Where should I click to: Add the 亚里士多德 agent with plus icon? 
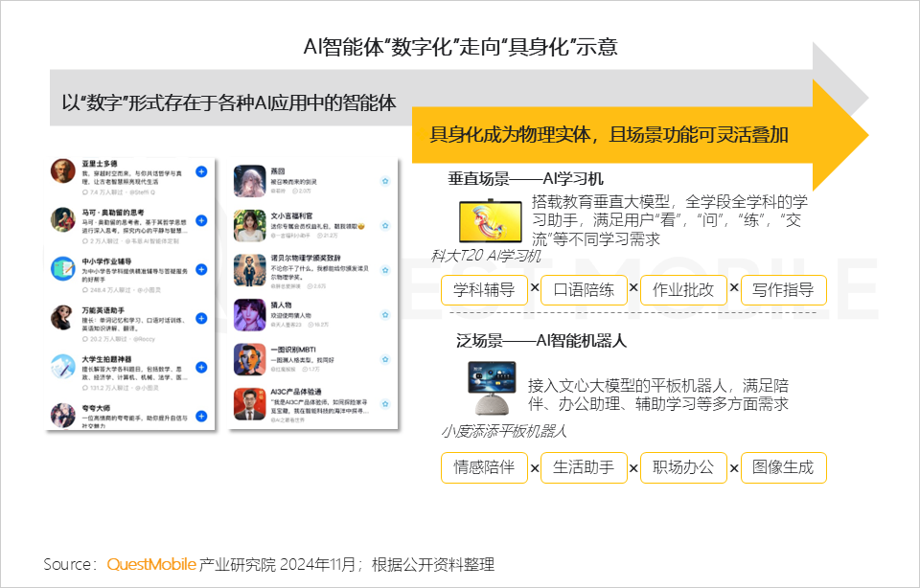[x=201, y=171]
